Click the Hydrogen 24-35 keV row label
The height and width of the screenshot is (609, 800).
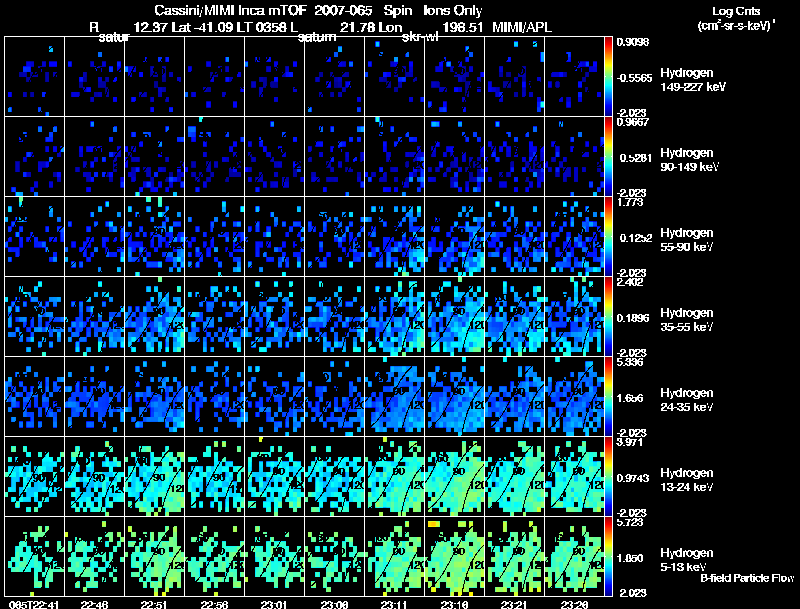point(687,400)
